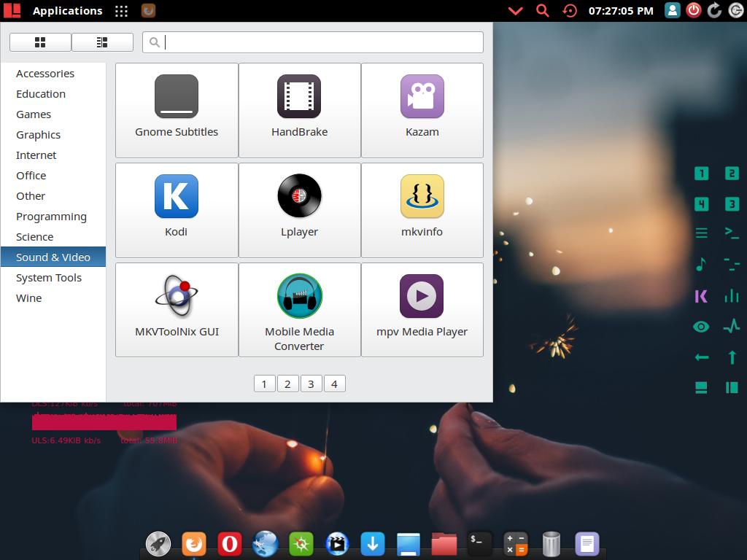The height and width of the screenshot is (560, 747).
Task: Open Opera browser from dock
Action: (230, 544)
